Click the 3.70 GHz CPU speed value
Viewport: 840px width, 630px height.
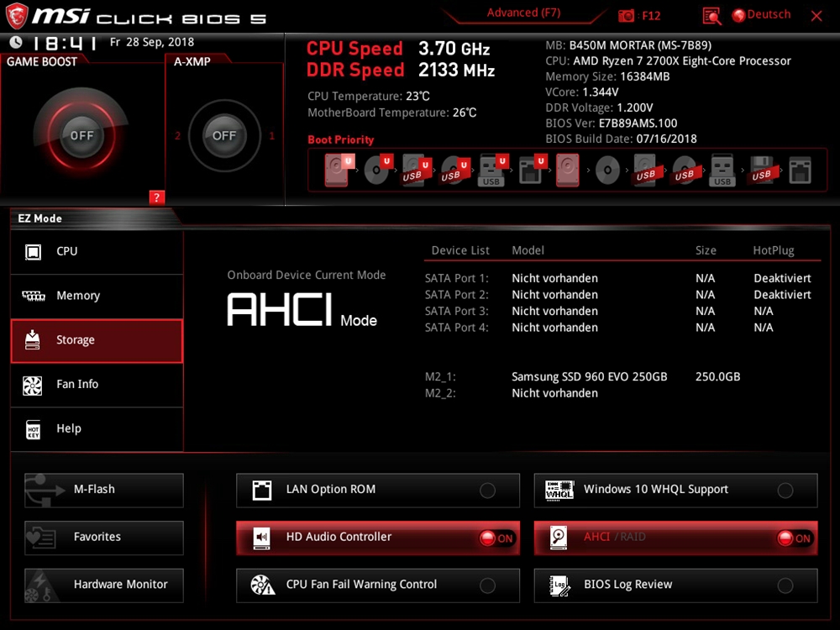[454, 49]
